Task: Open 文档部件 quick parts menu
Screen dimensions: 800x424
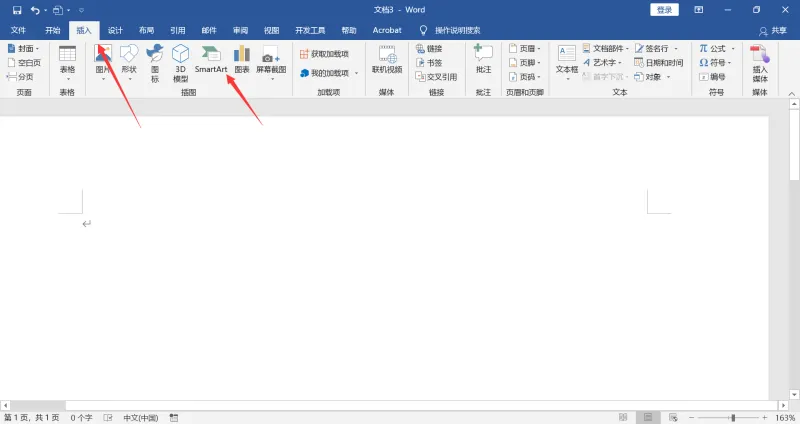Action: 606,48
